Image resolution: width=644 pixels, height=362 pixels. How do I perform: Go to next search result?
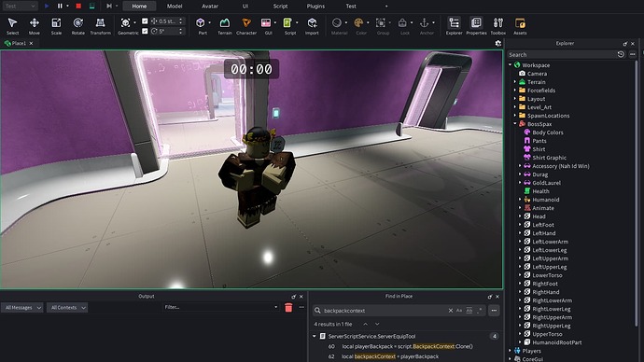click(x=377, y=324)
